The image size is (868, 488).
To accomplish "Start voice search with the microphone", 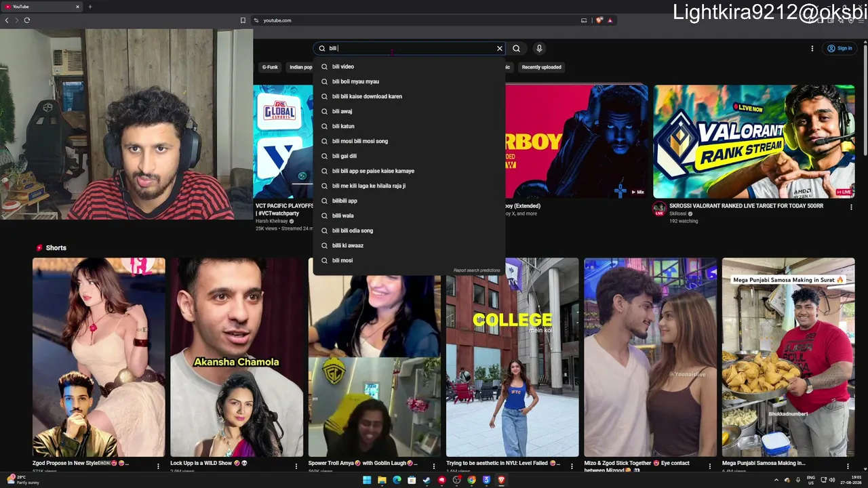I will [x=539, y=48].
